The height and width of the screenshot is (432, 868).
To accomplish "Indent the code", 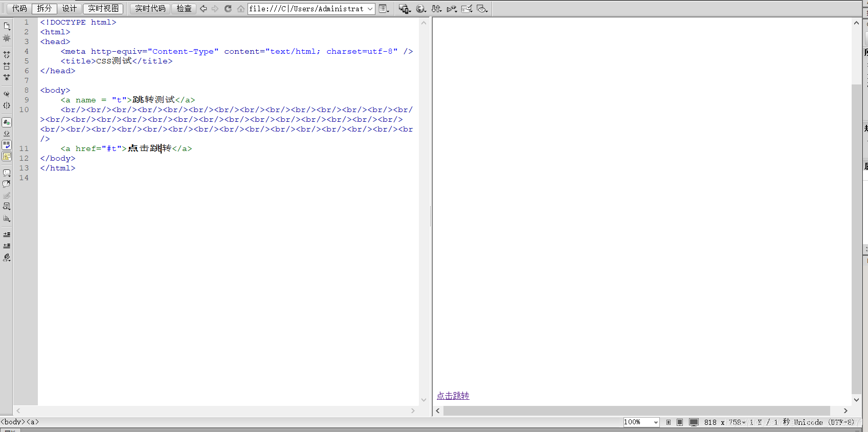I will [7, 234].
